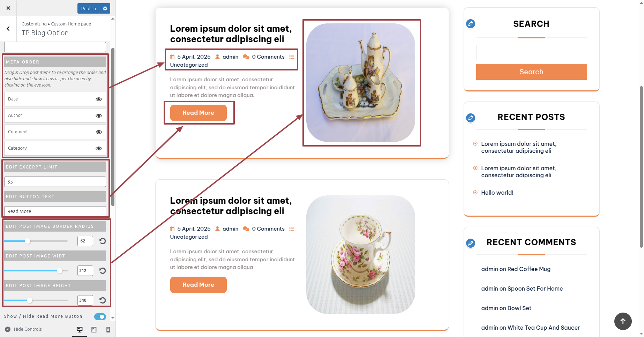Click the Publish button
This screenshot has width=644, height=337.
tap(89, 8)
